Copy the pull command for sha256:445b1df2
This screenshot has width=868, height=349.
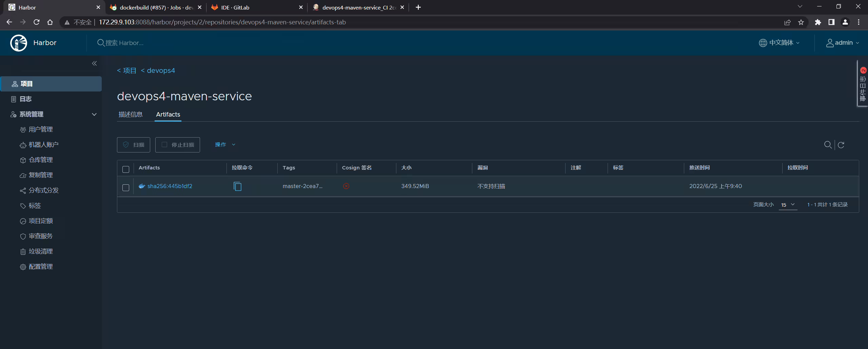pyautogui.click(x=237, y=186)
